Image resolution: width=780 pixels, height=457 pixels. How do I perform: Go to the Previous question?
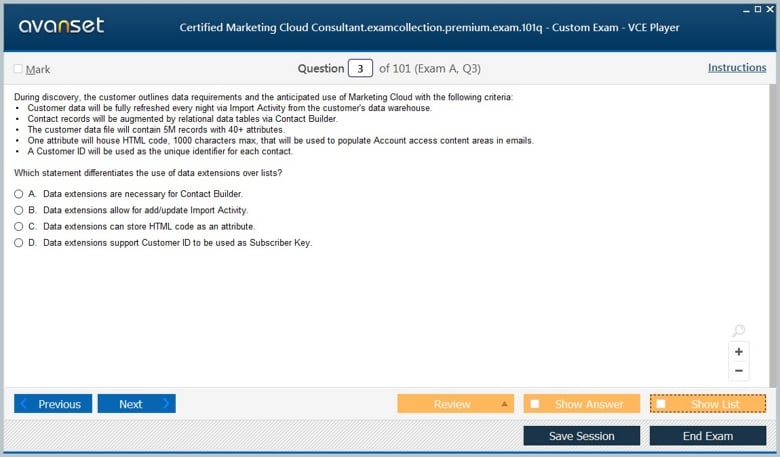tap(53, 404)
